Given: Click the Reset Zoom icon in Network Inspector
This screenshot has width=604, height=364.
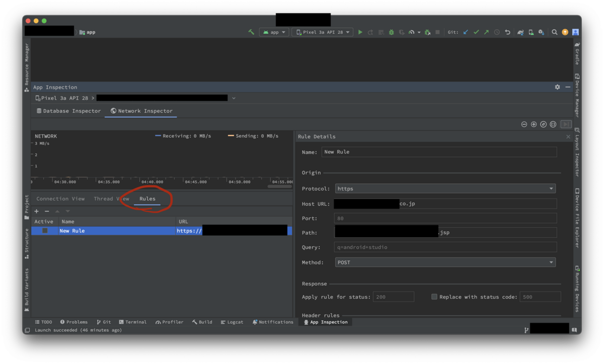Looking at the screenshot, I should coord(543,124).
